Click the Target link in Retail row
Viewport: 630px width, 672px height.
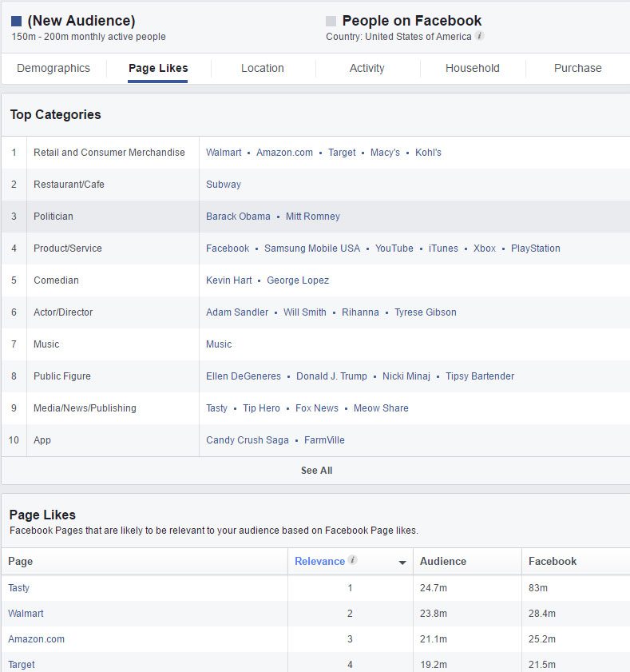coord(342,153)
